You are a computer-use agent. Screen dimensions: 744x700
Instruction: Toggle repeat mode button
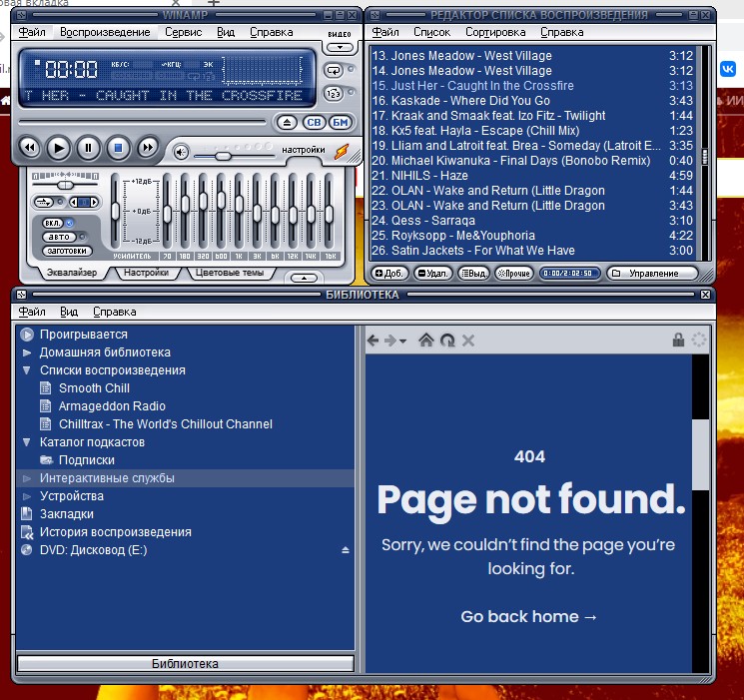pos(334,70)
